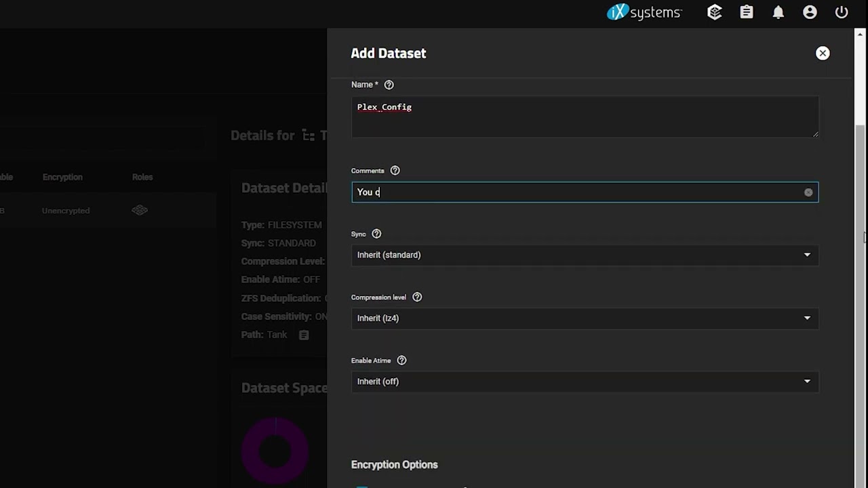Viewport: 868px width, 488px height.
Task: Close the Add Dataset panel
Action: point(823,53)
